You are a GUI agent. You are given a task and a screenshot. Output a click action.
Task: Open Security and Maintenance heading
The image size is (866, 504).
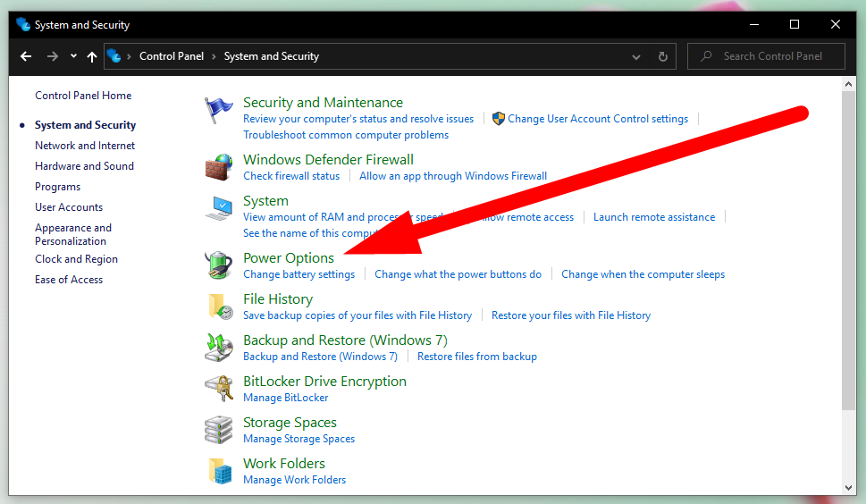click(x=324, y=103)
